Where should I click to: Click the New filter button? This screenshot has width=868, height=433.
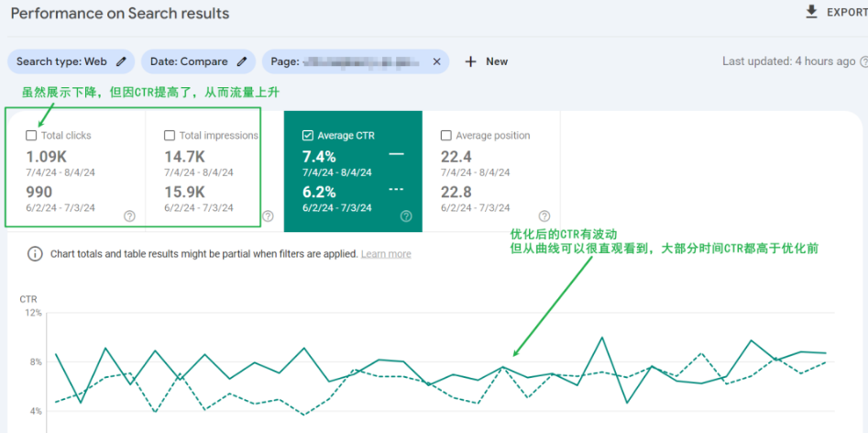(x=486, y=61)
